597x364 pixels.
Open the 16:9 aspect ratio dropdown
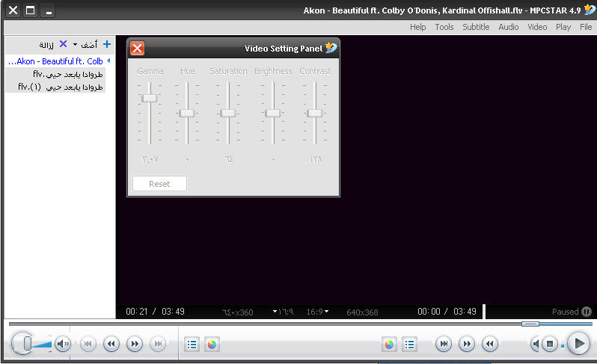(x=317, y=312)
